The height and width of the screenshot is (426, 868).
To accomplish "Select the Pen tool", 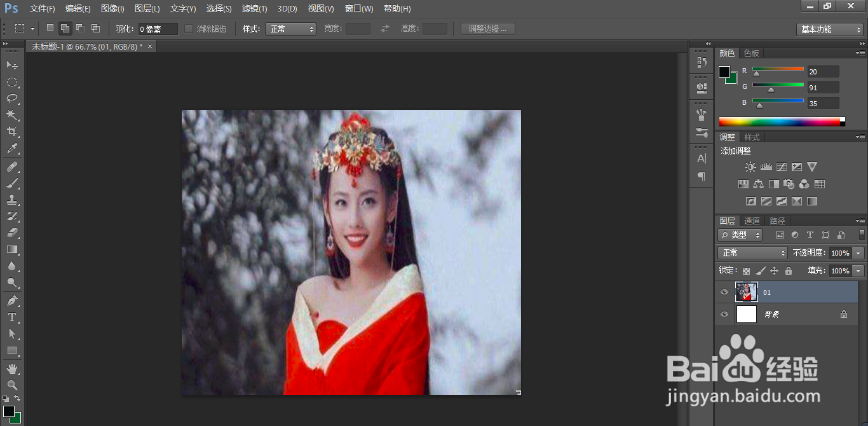I will click(x=12, y=300).
